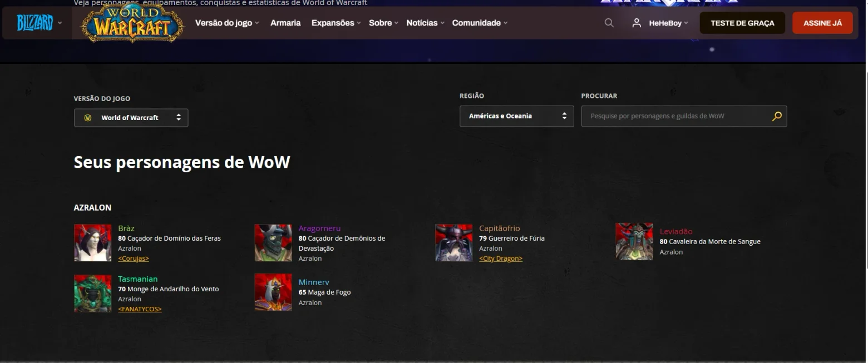Open Minnerv character portrait

(x=273, y=292)
